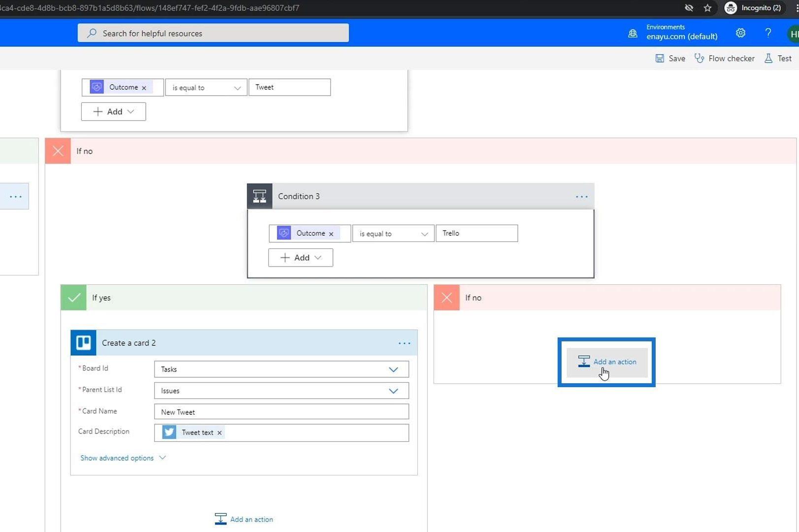Click the Save floppy disk icon

[660, 58]
